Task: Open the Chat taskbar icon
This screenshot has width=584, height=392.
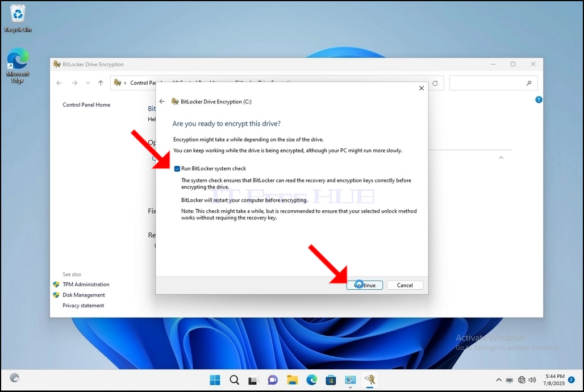Action: pyautogui.click(x=273, y=380)
